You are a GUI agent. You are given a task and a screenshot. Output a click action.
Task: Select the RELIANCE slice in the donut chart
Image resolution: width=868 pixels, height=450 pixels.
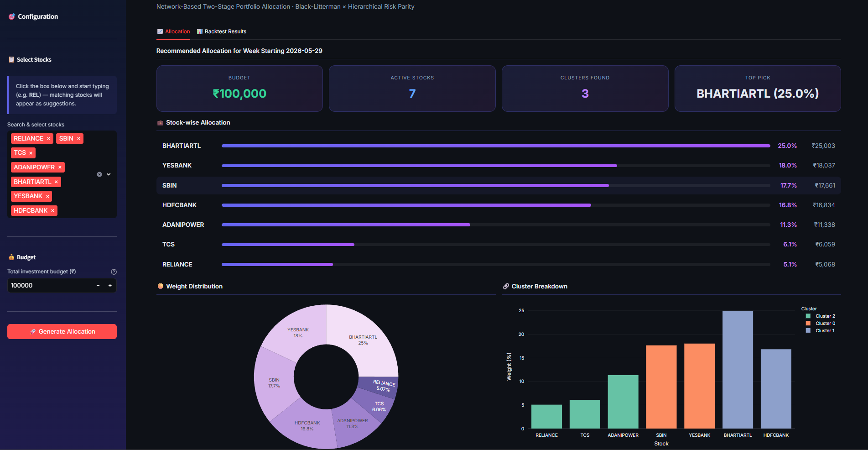pos(384,386)
